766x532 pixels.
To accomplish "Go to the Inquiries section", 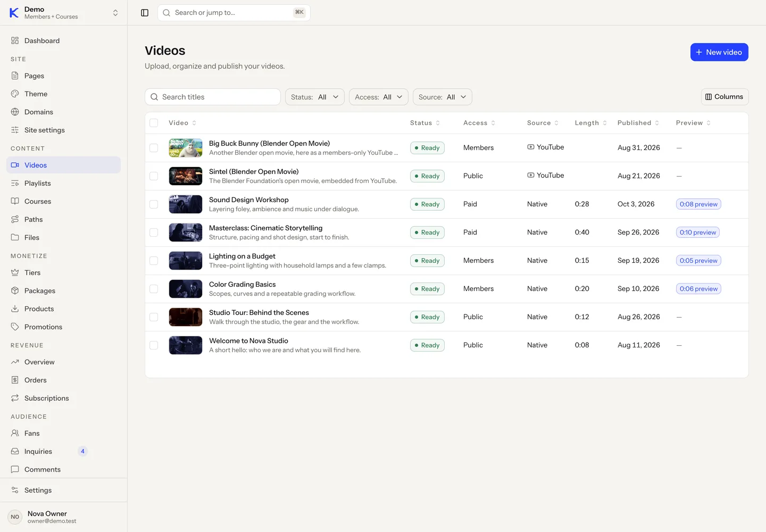I will click(64, 451).
